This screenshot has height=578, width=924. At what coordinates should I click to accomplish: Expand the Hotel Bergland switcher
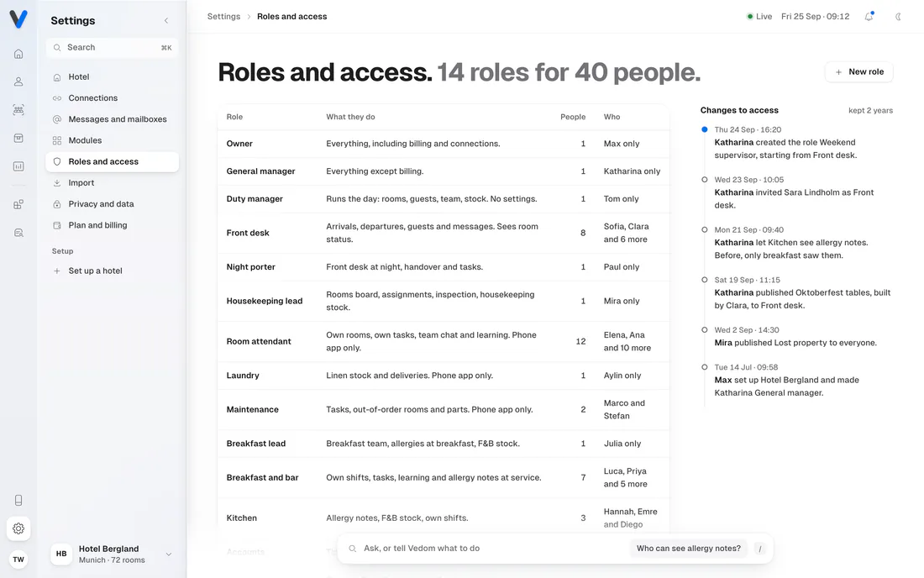point(112,554)
